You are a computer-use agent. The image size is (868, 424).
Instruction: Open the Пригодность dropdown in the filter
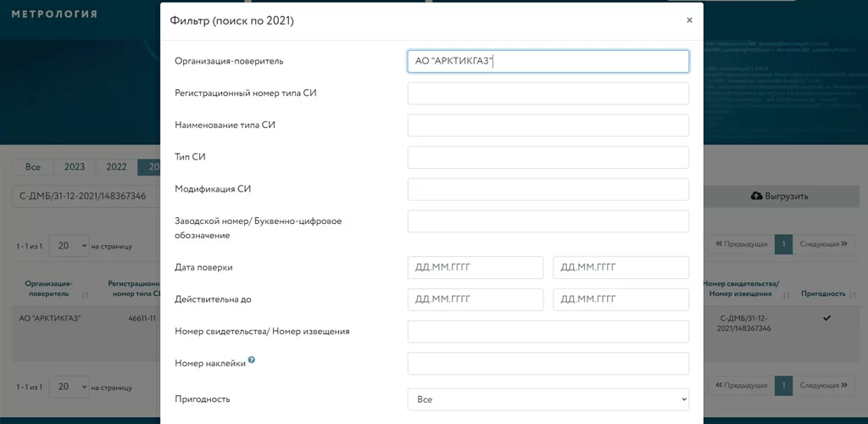click(548, 399)
